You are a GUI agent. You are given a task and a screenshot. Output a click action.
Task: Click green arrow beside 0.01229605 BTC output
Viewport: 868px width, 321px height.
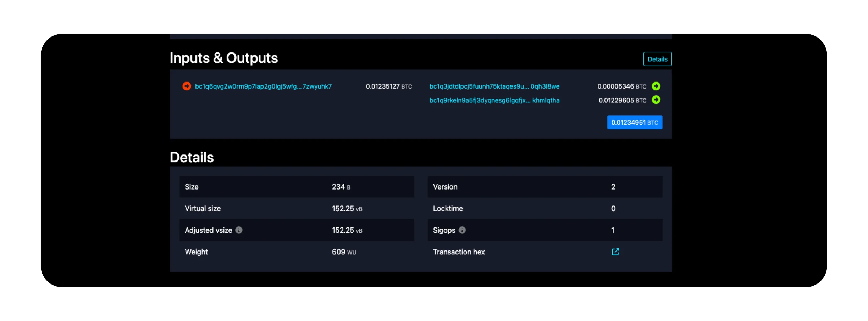656,100
